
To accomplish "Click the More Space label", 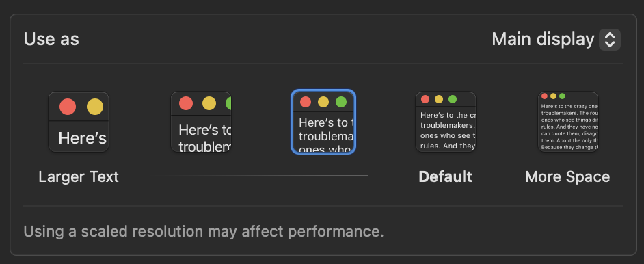I will click(567, 177).
